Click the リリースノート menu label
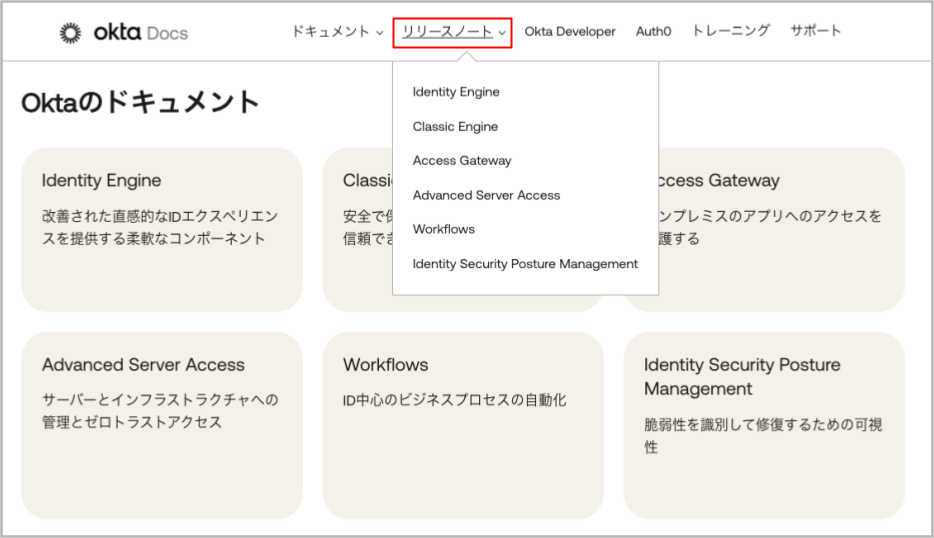The image size is (934, 538). pos(447,32)
